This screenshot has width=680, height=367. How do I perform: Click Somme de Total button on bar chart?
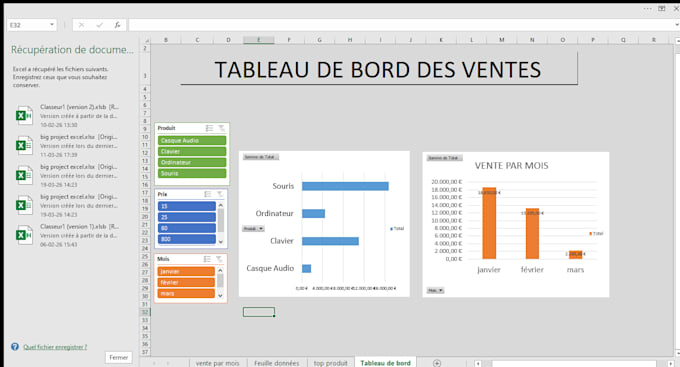coord(260,157)
